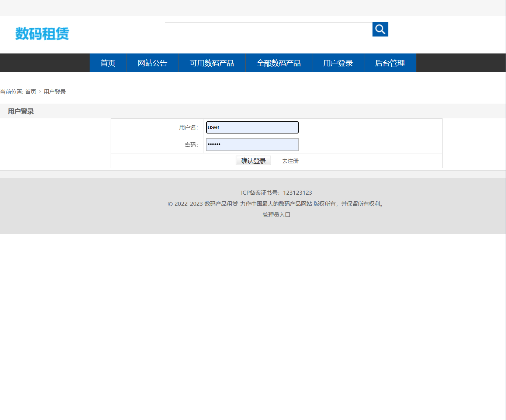The width and height of the screenshot is (506, 420).
Task: Click the 确认登录 login button
Action: [253, 160]
